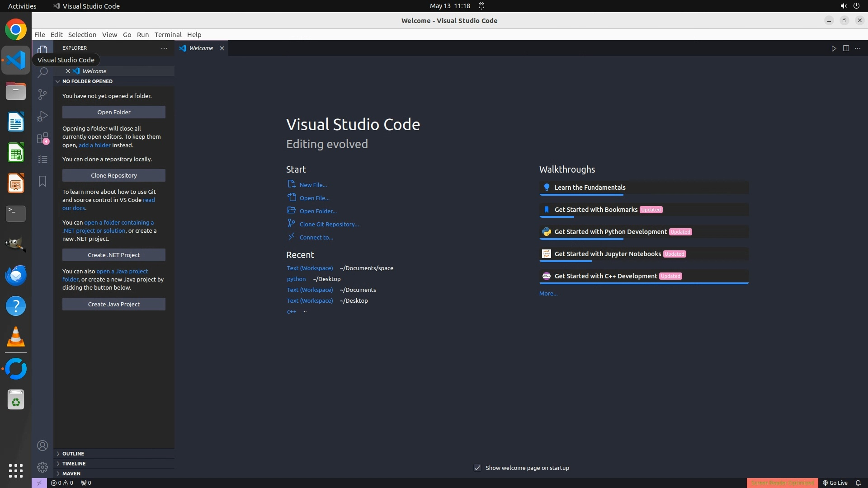Viewport: 868px width, 488px height.
Task: Open Get Started with Python Development walkthrough
Action: click(610, 232)
